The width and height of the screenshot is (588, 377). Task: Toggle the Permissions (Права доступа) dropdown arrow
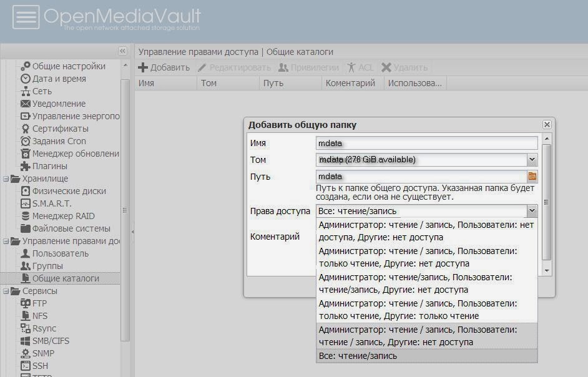pos(532,211)
